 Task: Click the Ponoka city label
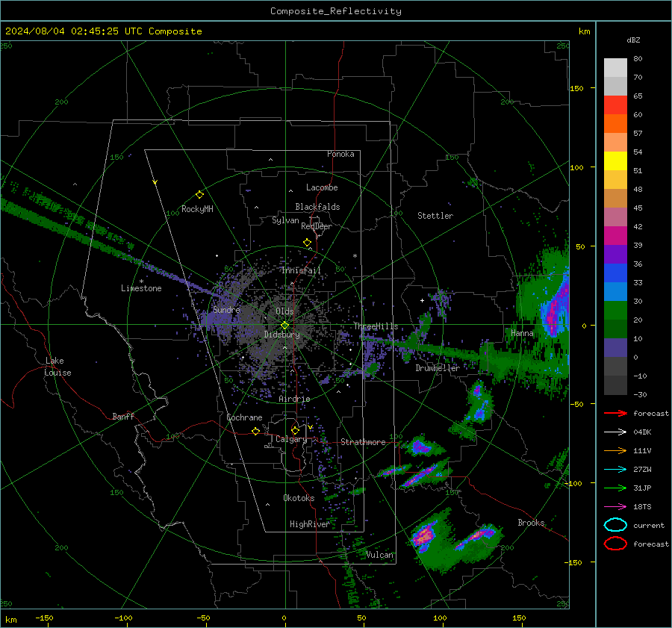[340, 154]
